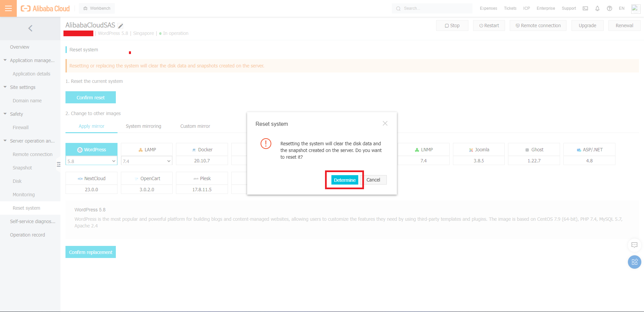Open Monitoring page
The height and width of the screenshot is (312, 644).
tap(24, 195)
